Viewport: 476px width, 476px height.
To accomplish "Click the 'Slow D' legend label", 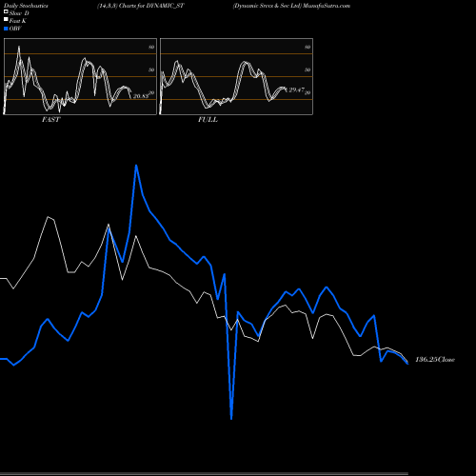I will (19, 13).
